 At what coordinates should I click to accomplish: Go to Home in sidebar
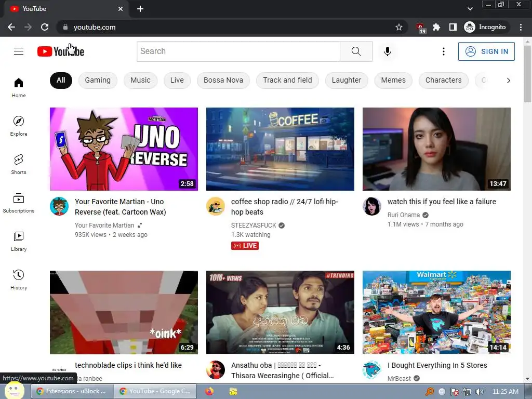19,87
